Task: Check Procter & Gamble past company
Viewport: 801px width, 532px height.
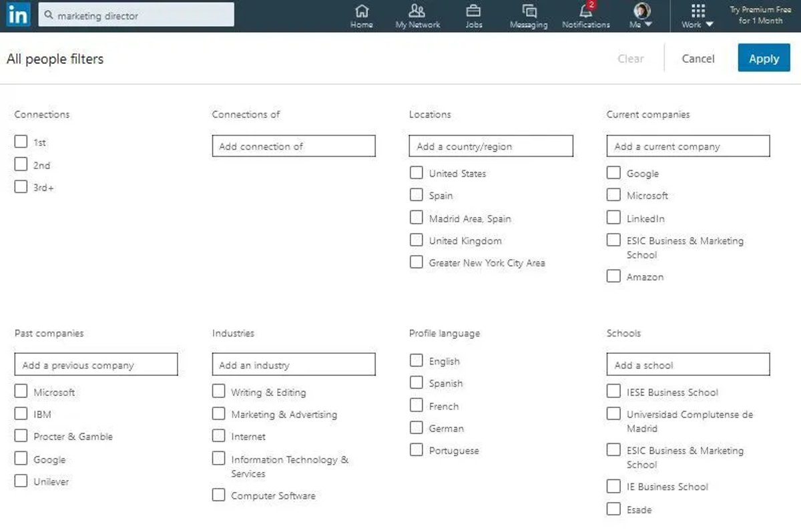Action: click(x=21, y=436)
